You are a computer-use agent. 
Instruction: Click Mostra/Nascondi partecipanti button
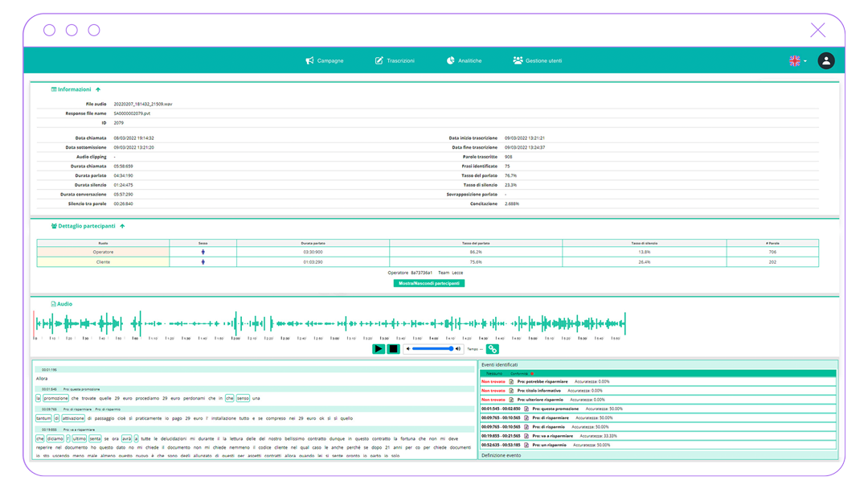428,283
